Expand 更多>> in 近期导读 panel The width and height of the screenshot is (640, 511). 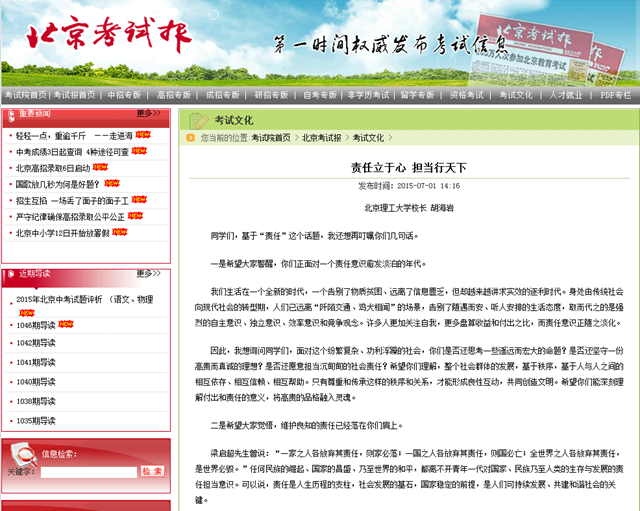tap(148, 273)
